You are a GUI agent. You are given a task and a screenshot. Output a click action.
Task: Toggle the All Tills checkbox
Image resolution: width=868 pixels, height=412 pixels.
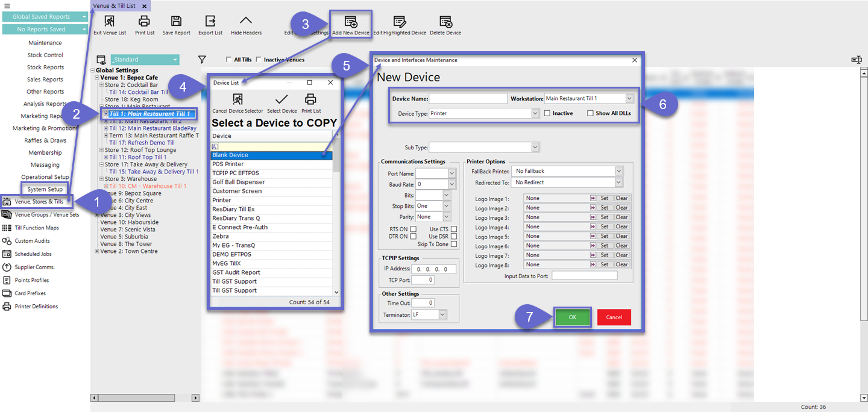click(228, 60)
